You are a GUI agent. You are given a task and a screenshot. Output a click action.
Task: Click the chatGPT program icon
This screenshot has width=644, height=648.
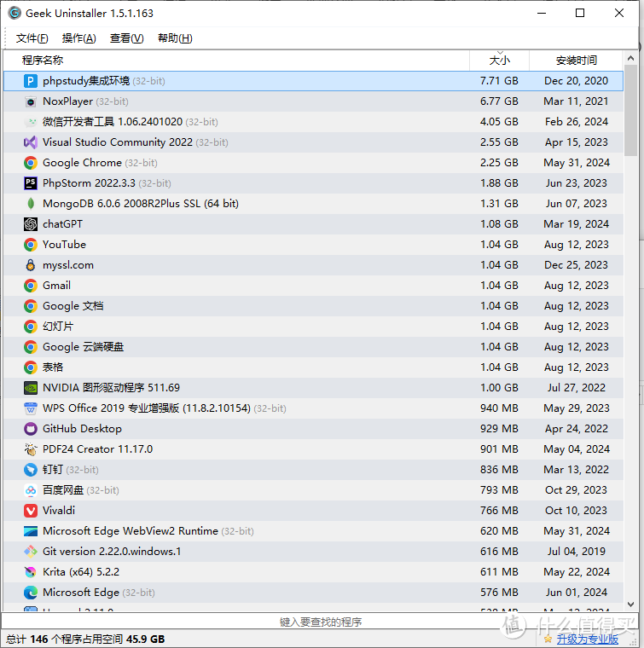(x=30, y=224)
